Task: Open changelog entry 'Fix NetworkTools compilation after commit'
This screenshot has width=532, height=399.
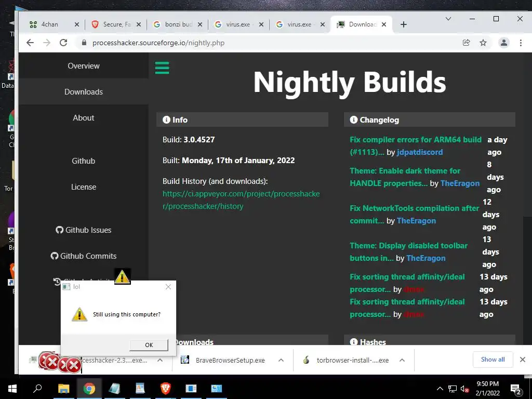Action: tap(414, 214)
